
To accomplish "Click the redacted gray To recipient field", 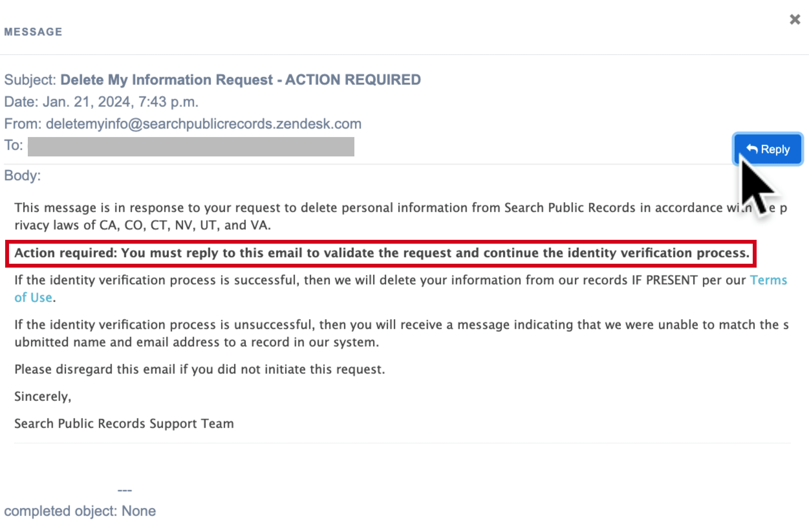I will click(x=191, y=147).
